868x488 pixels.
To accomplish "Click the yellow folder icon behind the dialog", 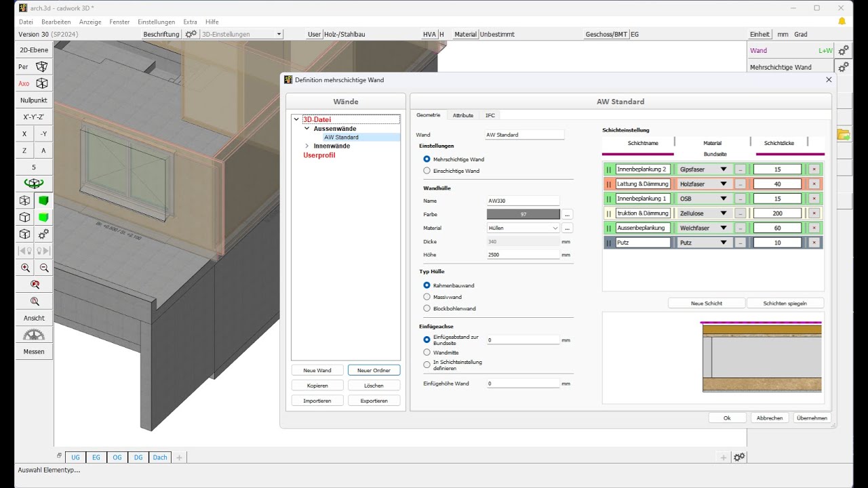I will (x=844, y=134).
